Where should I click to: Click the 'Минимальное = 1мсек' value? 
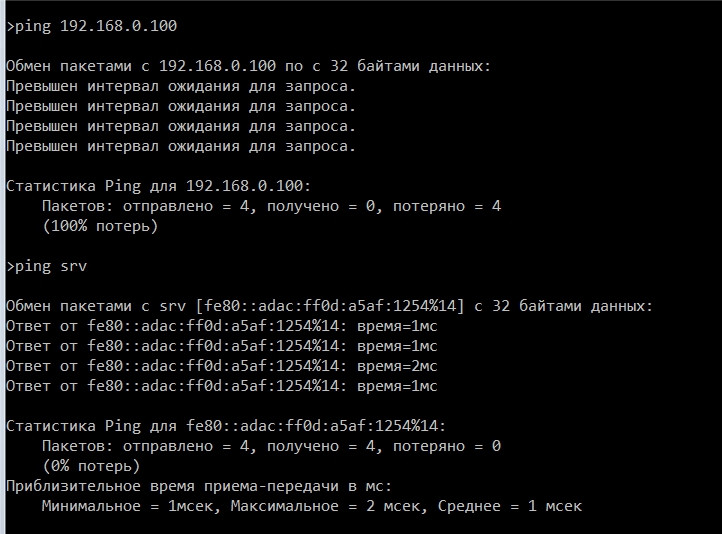pyautogui.click(x=131, y=506)
